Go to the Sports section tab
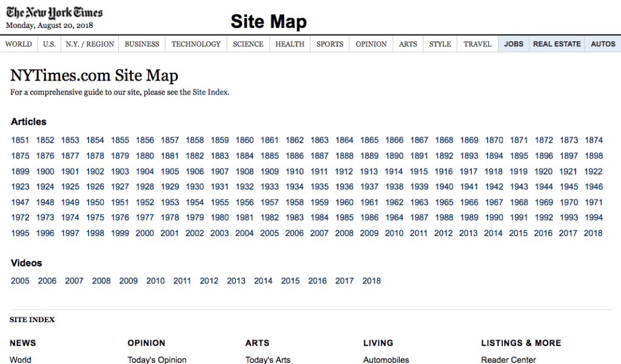The width and height of the screenshot is (621, 364). pyautogui.click(x=329, y=44)
